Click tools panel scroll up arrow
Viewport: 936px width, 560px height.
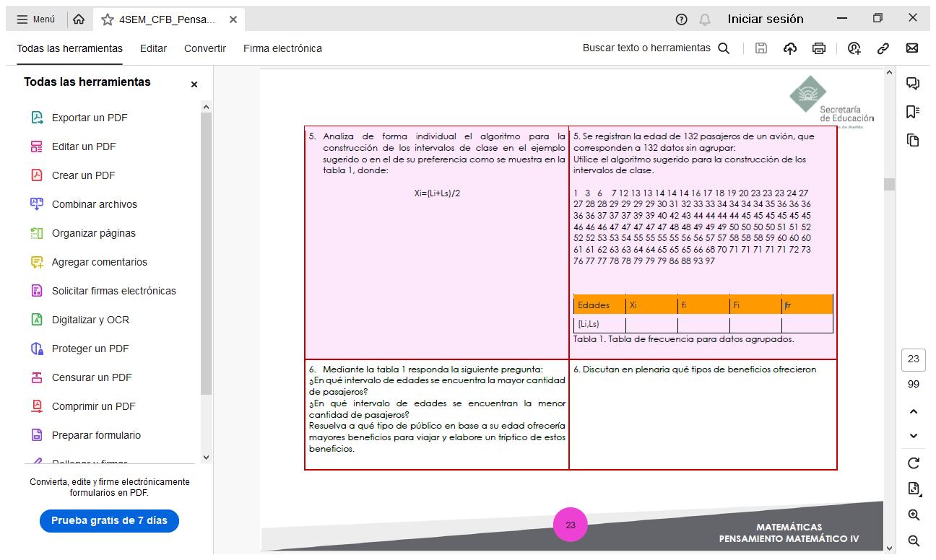tap(206, 107)
